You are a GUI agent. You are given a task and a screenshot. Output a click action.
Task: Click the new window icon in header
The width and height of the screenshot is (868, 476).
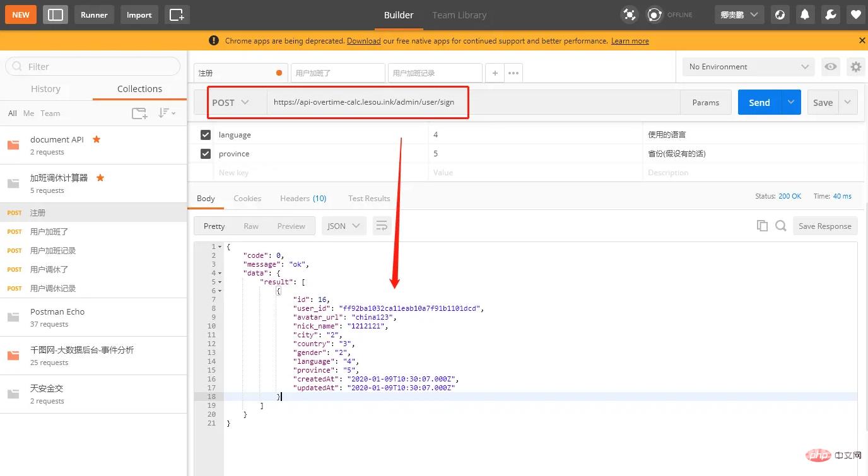(x=177, y=15)
